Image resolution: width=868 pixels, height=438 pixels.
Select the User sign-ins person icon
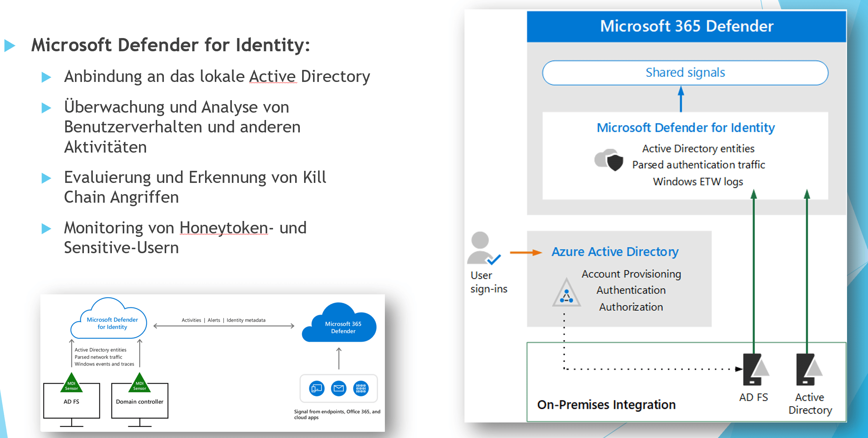pos(484,249)
